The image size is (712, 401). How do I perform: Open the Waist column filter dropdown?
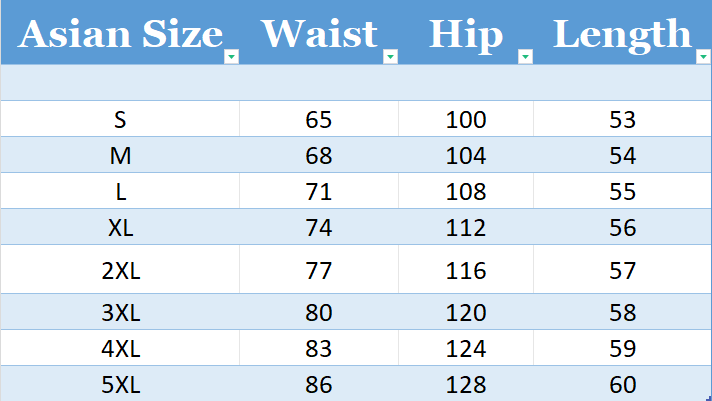(390, 57)
